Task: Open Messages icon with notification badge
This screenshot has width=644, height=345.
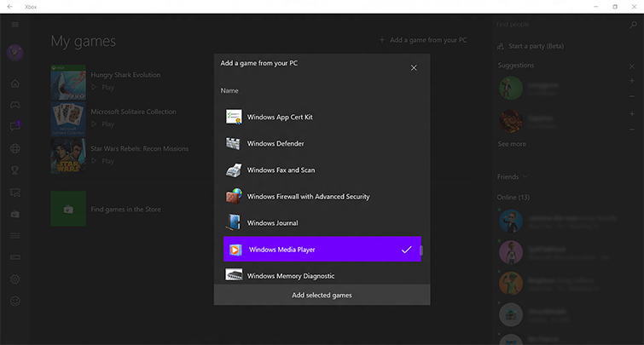Action: 15,126
